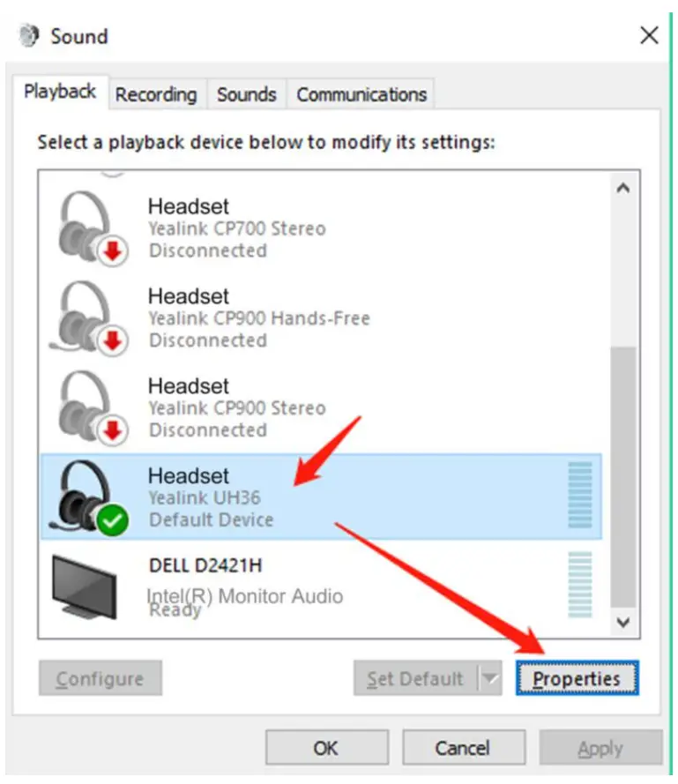Click the Cancel button

click(x=463, y=748)
